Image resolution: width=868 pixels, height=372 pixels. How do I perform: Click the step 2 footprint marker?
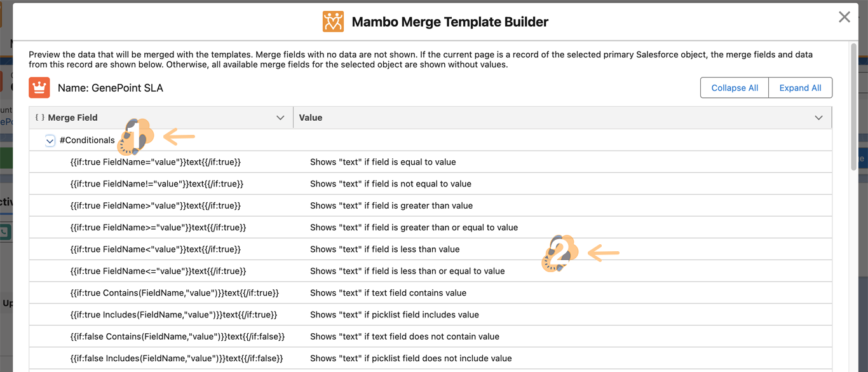pos(560,254)
